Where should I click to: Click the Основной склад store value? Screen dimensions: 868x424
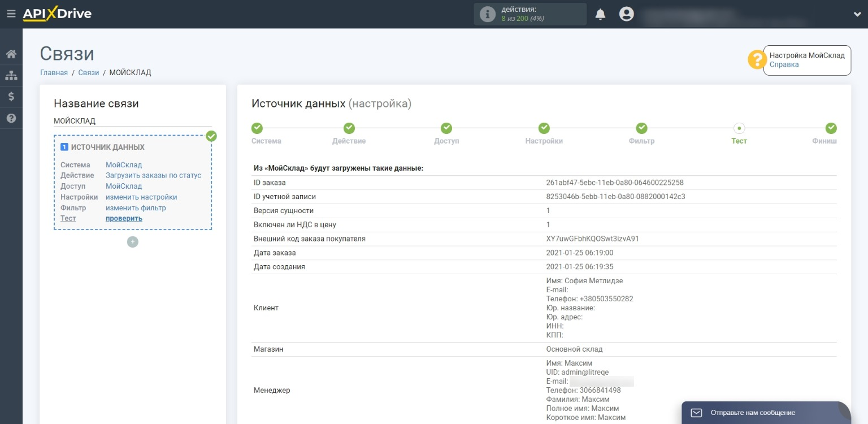coord(574,349)
